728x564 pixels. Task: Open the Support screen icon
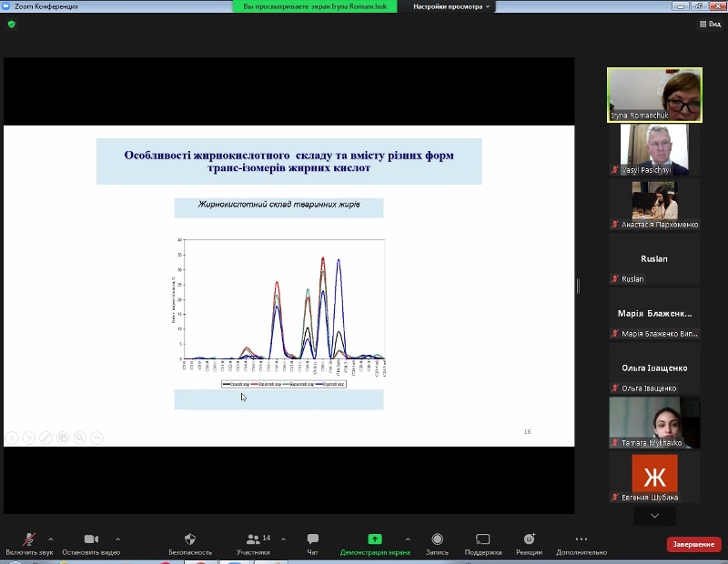(x=483, y=539)
